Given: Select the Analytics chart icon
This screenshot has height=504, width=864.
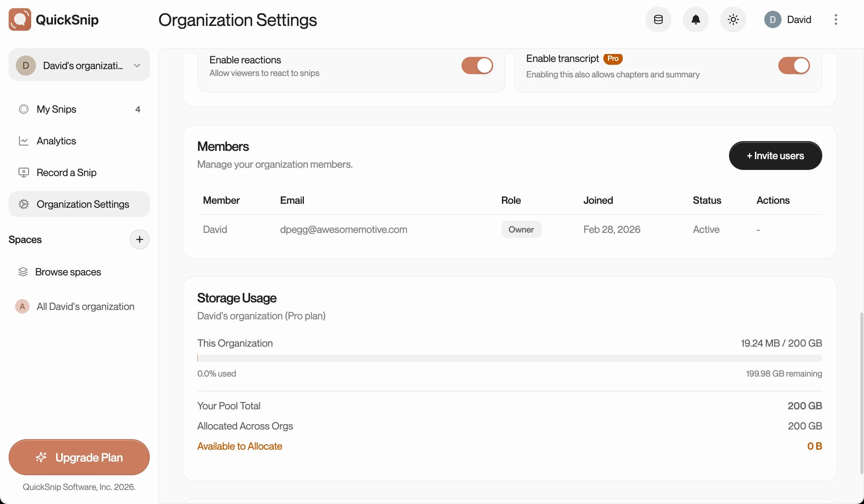Looking at the screenshot, I should pyautogui.click(x=23, y=140).
